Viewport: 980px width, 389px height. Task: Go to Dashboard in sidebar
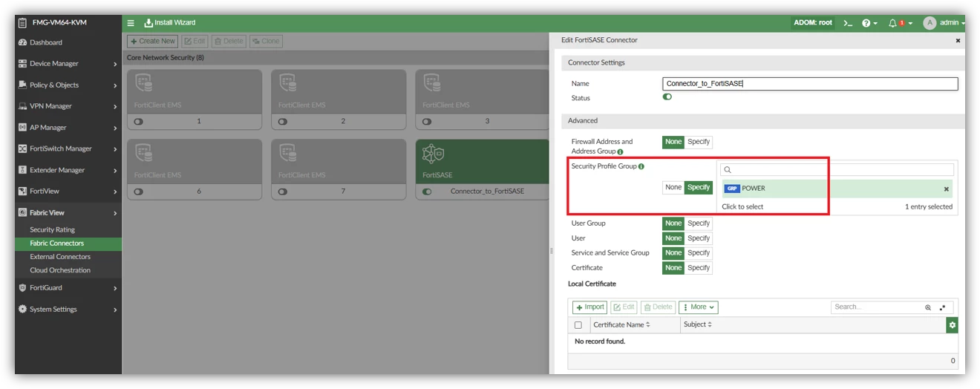point(68,42)
